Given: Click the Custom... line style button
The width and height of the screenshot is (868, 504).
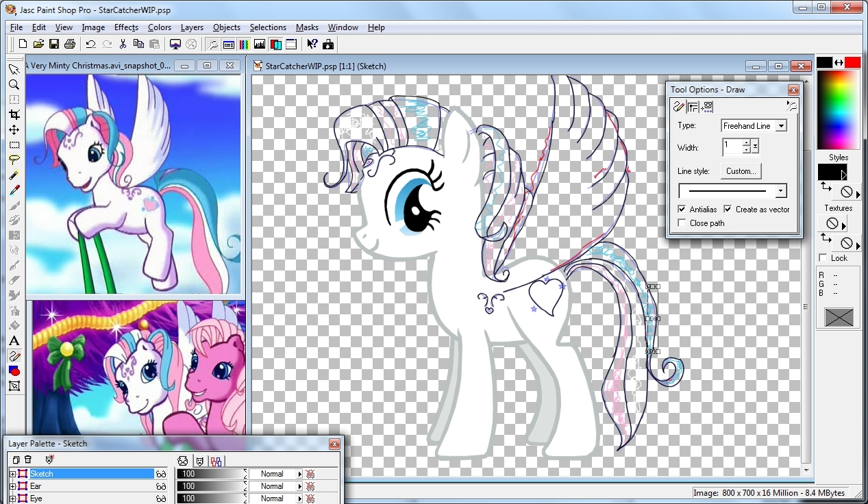Looking at the screenshot, I should pyautogui.click(x=741, y=171).
